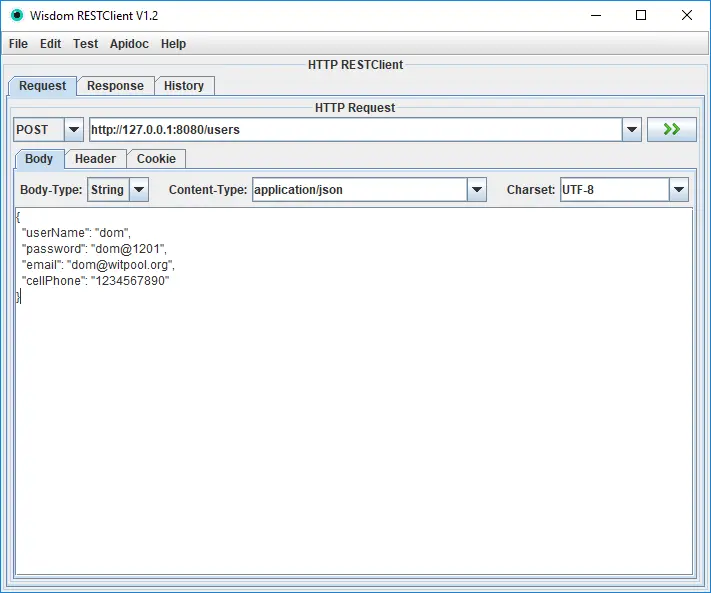Switch to the History tab
This screenshot has width=711, height=593.
[184, 86]
